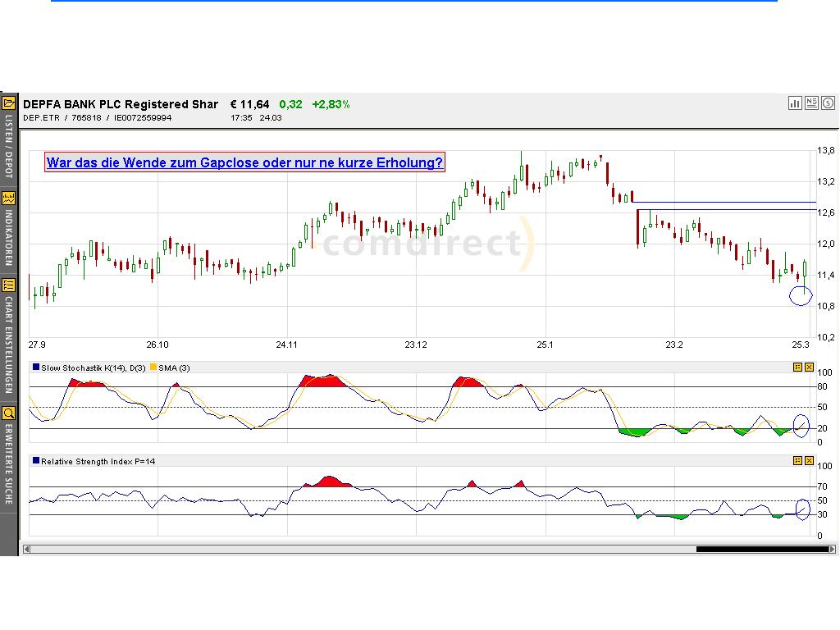The image size is (840, 630).
Task: Click the Indikatoren chart icon
Action: coord(9,198)
